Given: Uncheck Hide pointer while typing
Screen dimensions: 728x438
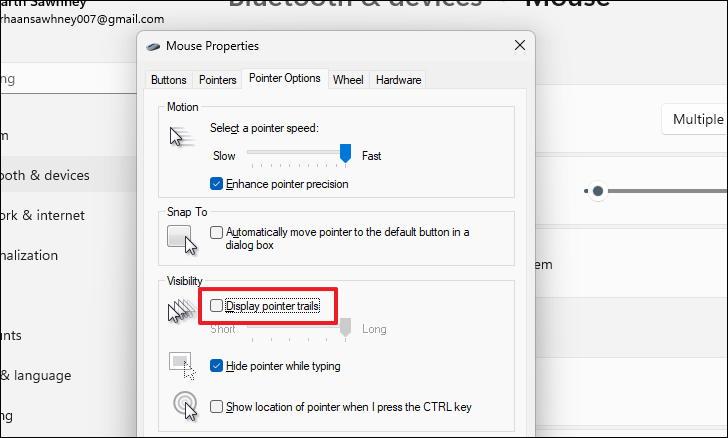Looking at the screenshot, I should coord(216,366).
